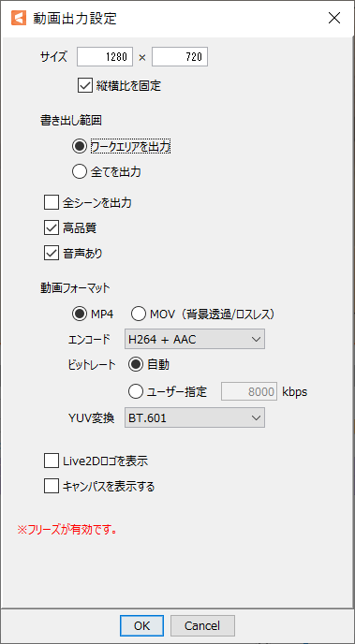This screenshot has height=644, width=355.
Task: Click the Live2D app icon in title bar
Action: point(19,18)
